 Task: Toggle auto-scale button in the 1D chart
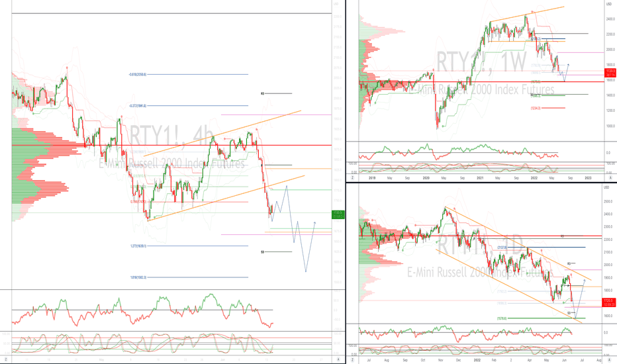click(610, 359)
